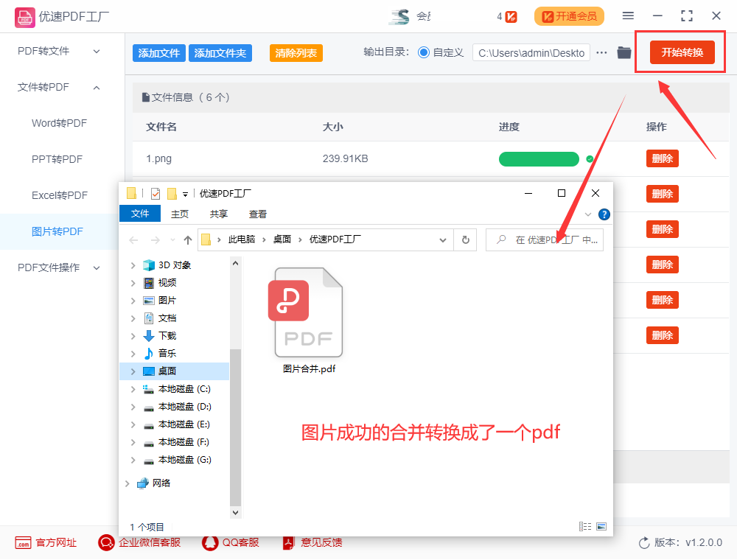This screenshot has height=560, width=737.
Task: Expand the 3D 对象 tree node
Action: [133, 265]
